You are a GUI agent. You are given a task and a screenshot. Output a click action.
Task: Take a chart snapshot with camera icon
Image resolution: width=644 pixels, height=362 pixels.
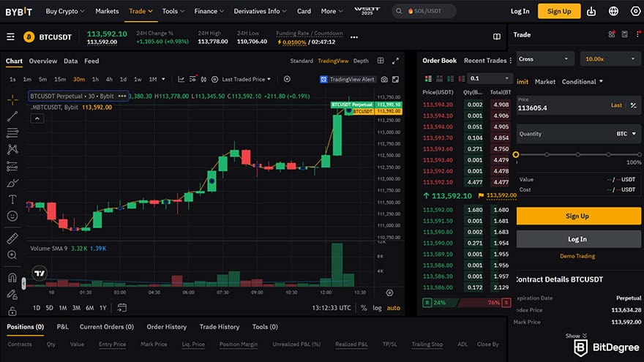(384, 79)
